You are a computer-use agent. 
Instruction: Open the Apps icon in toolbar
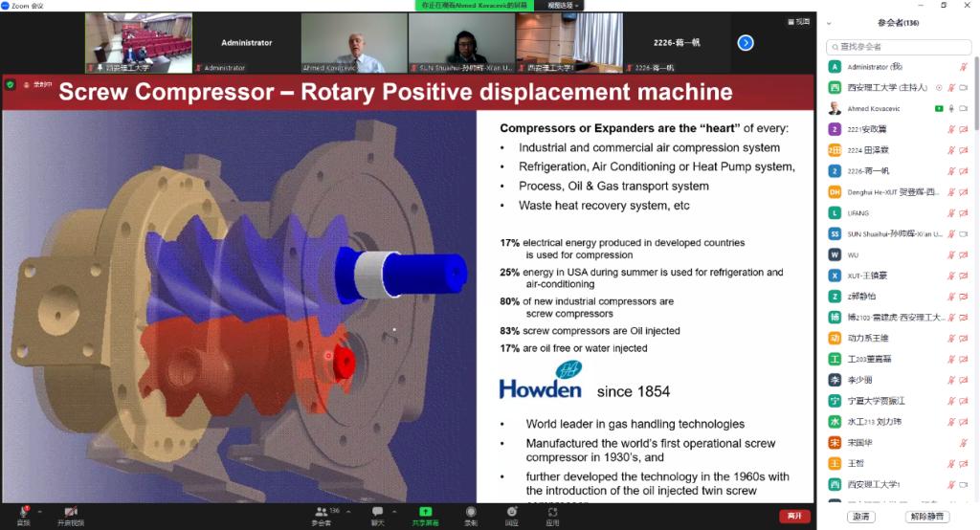[x=552, y=513]
